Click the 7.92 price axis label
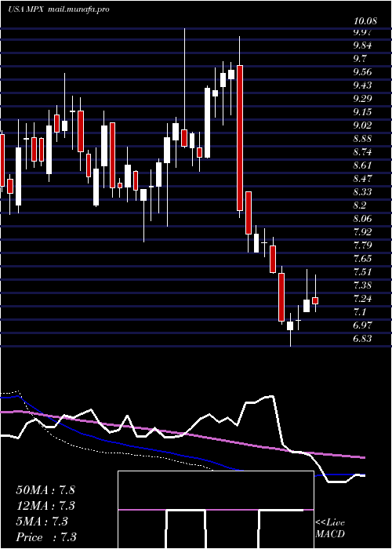 (x=362, y=232)
